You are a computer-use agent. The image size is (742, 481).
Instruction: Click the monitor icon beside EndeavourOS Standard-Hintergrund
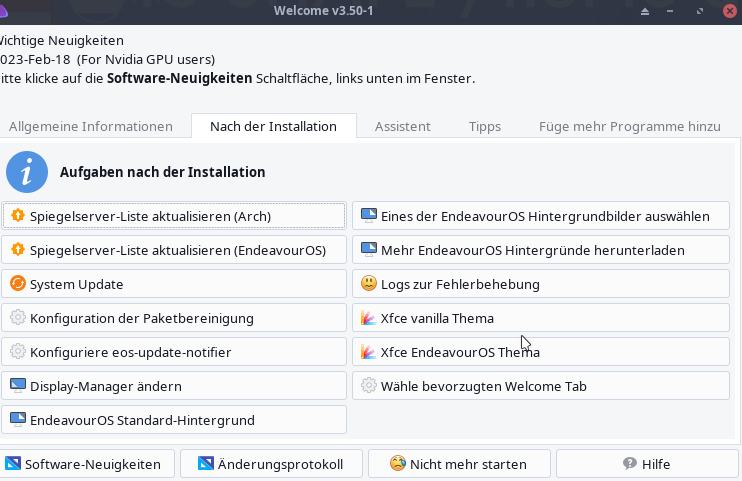[x=18, y=420]
